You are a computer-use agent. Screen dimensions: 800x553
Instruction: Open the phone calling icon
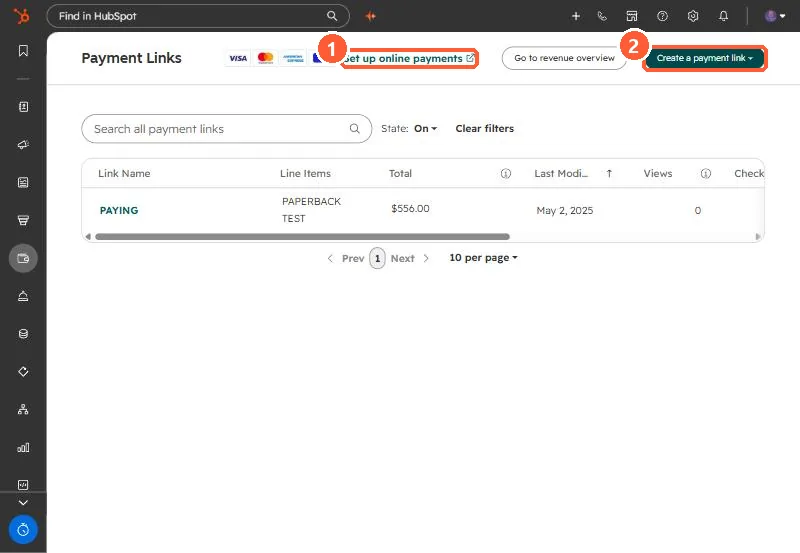pyautogui.click(x=602, y=16)
